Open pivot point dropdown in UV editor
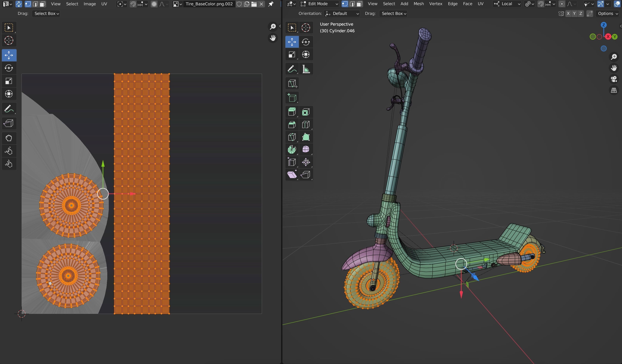 point(122,4)
